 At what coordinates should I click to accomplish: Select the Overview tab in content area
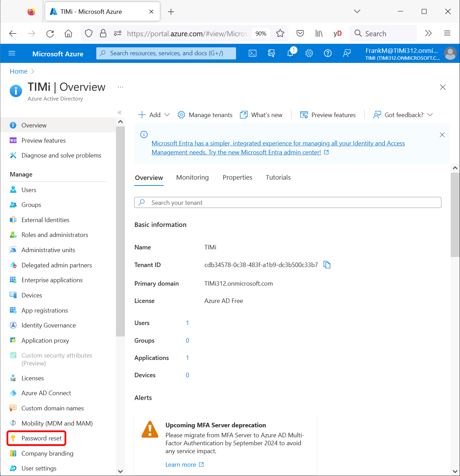149,178
